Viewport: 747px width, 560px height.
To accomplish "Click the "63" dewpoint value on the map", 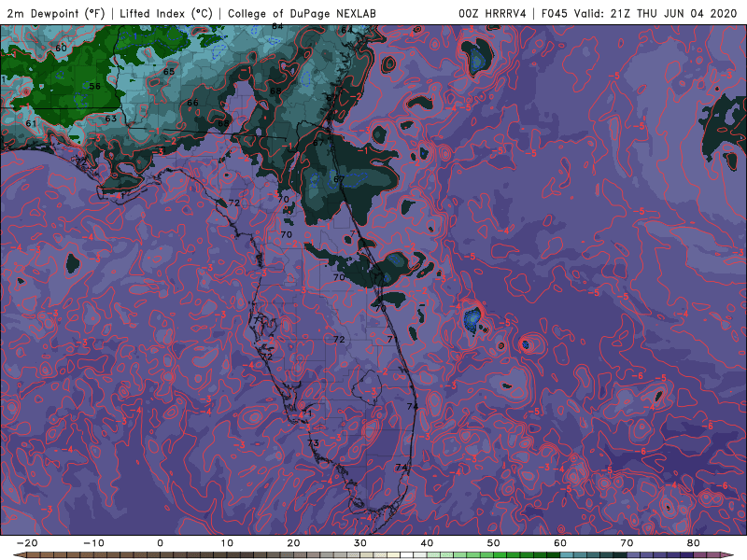I will pos(110,119).
